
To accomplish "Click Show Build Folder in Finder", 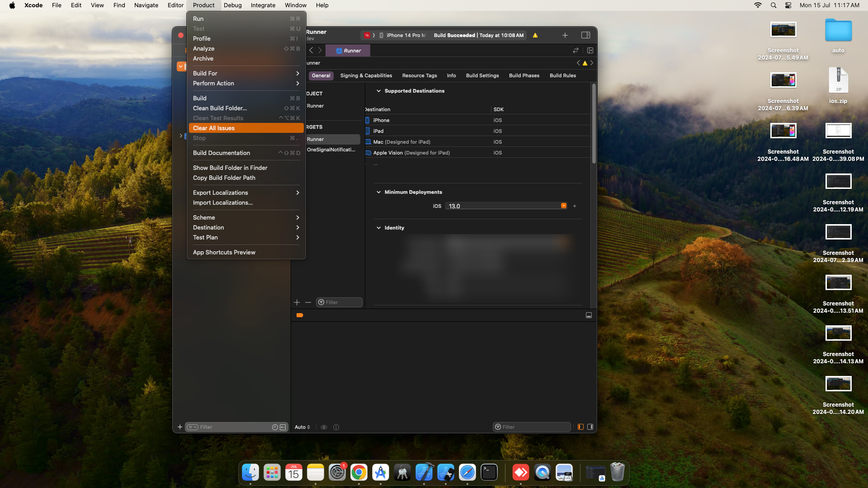I will coord(246,168).
